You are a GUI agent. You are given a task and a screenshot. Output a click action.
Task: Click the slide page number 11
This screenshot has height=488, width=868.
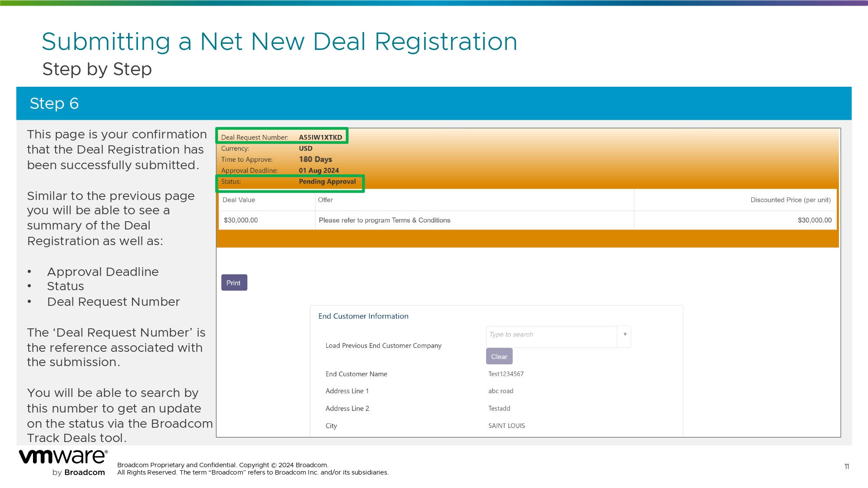(x=846, y=466)
